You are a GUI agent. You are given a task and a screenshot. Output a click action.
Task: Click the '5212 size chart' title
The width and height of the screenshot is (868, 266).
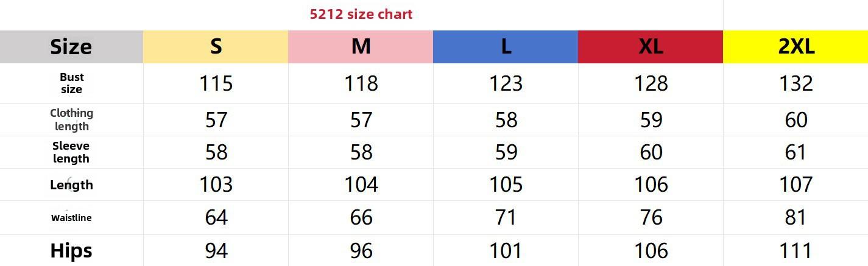pyautogui.click(x=361, y=14)
